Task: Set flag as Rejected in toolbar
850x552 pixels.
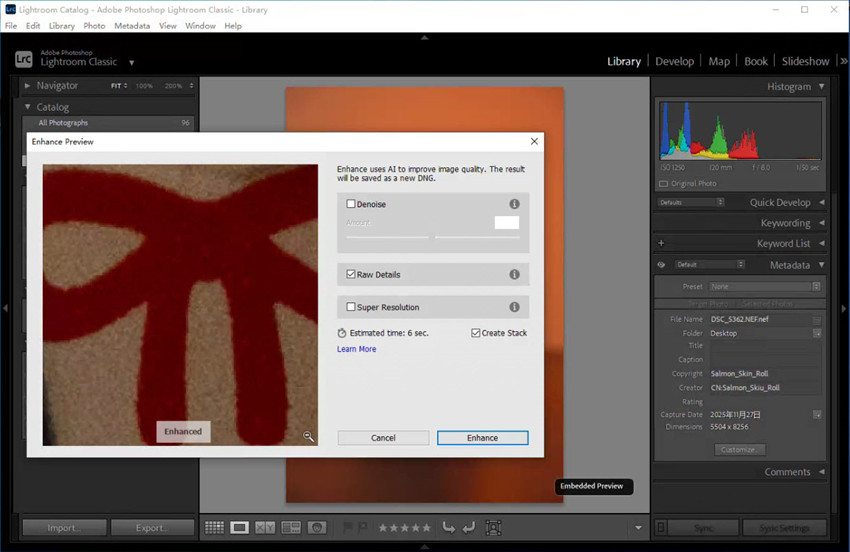Action: pyautogui.click(x=363, y=527)
